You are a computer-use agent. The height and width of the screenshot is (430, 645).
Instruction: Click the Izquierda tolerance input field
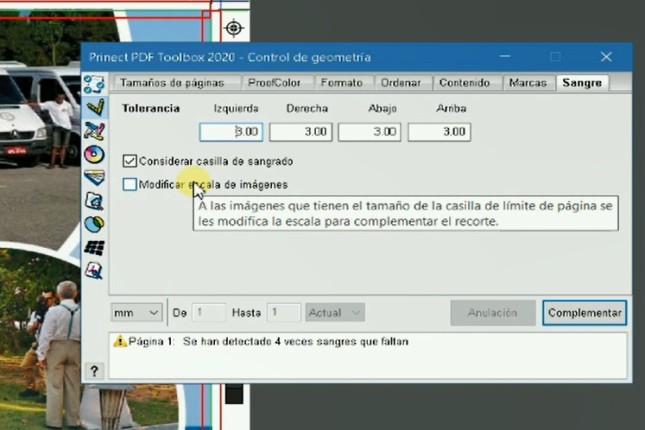[231, 131]
